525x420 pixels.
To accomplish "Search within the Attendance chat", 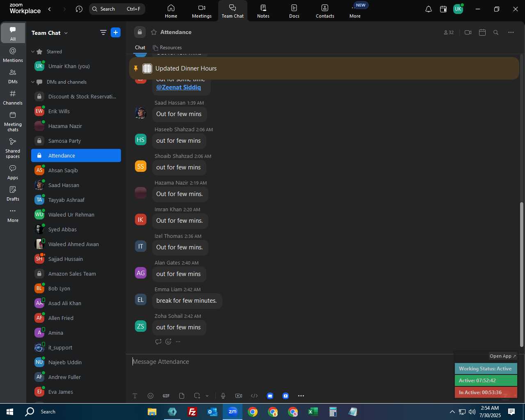I will click(496, 32).
